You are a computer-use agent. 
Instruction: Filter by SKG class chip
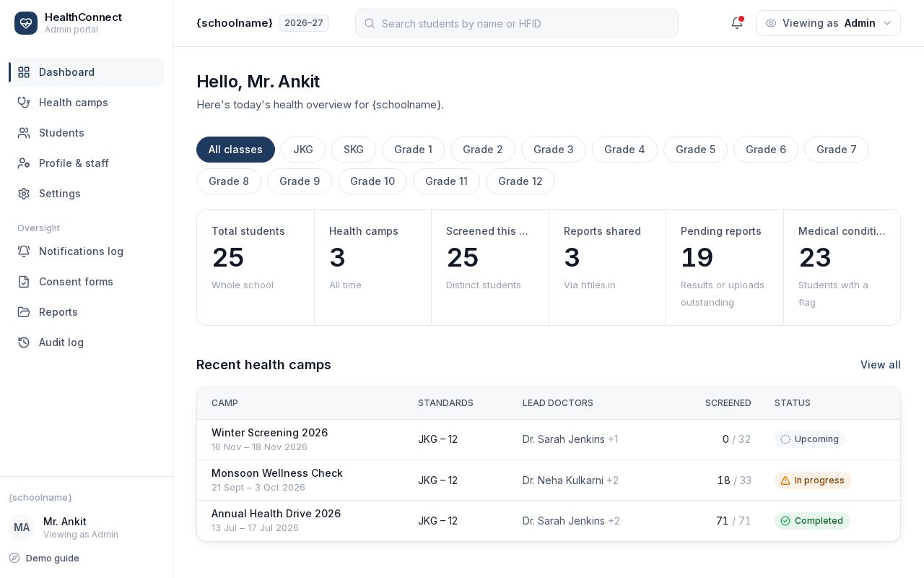coord(354,150)
